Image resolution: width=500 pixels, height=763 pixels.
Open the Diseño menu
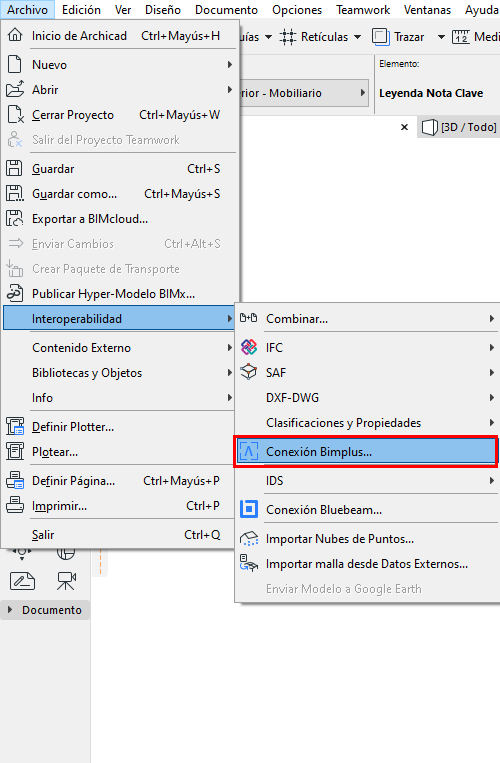pos(162,10)
